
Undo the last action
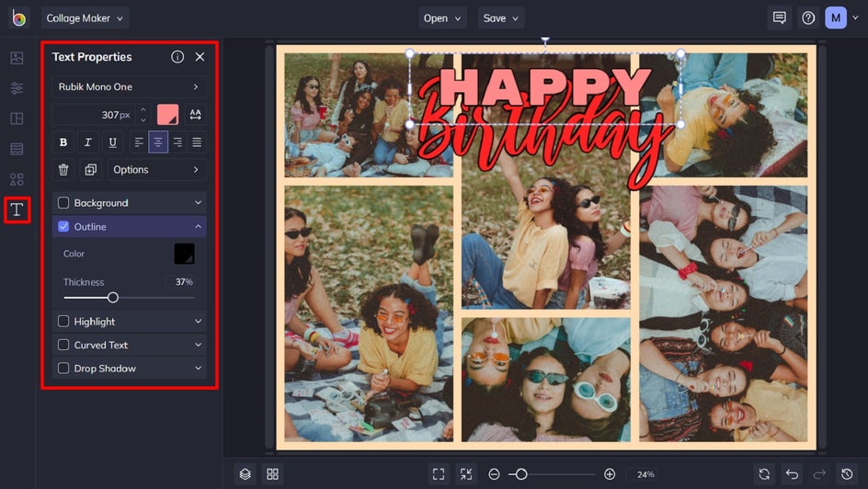coord(793,474)
